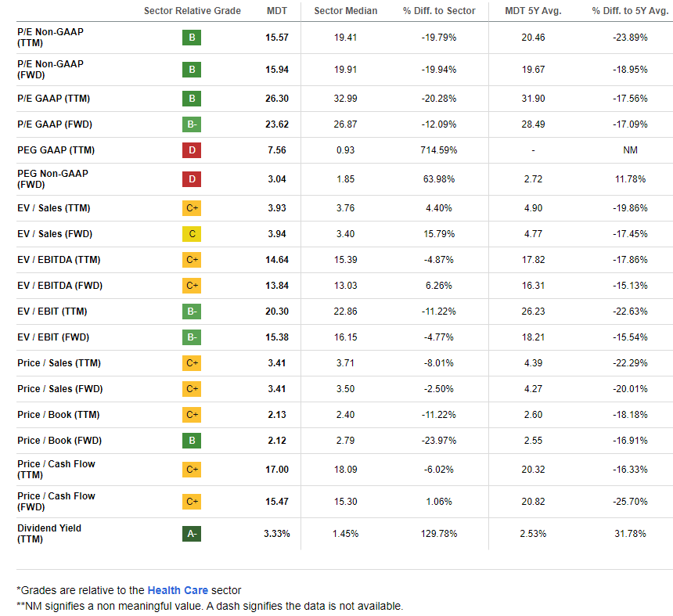Select the Dividend Yield (TTM) row label
Screen dimensions: 673x616
coord(49,534)
